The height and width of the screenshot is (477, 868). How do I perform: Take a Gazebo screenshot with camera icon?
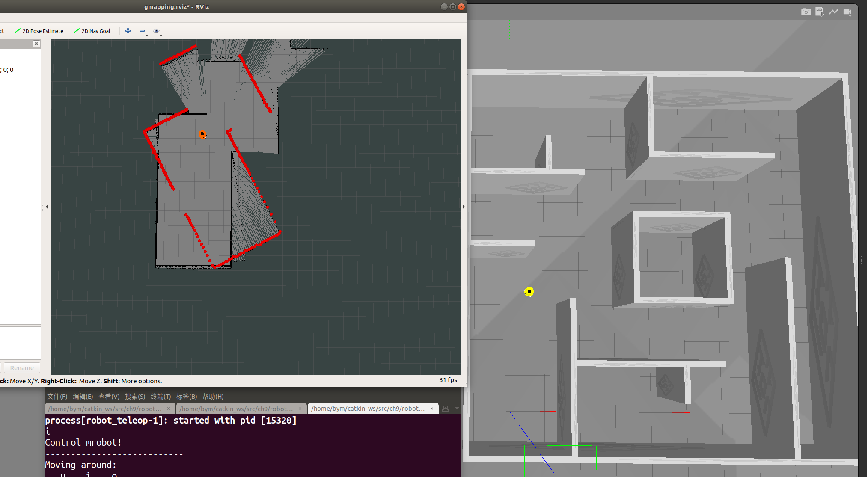pyautogui.click(x=806, y=12)
